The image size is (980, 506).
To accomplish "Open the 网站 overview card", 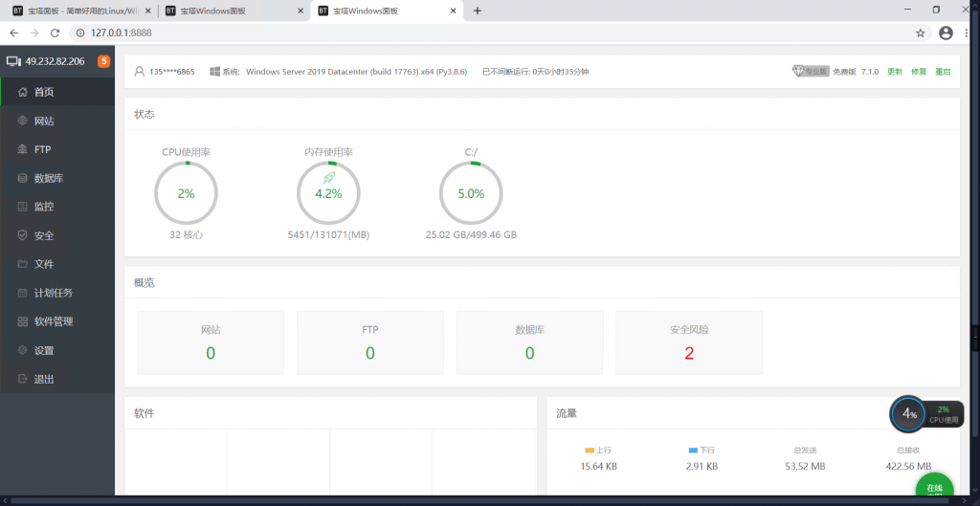I will 211,342.
